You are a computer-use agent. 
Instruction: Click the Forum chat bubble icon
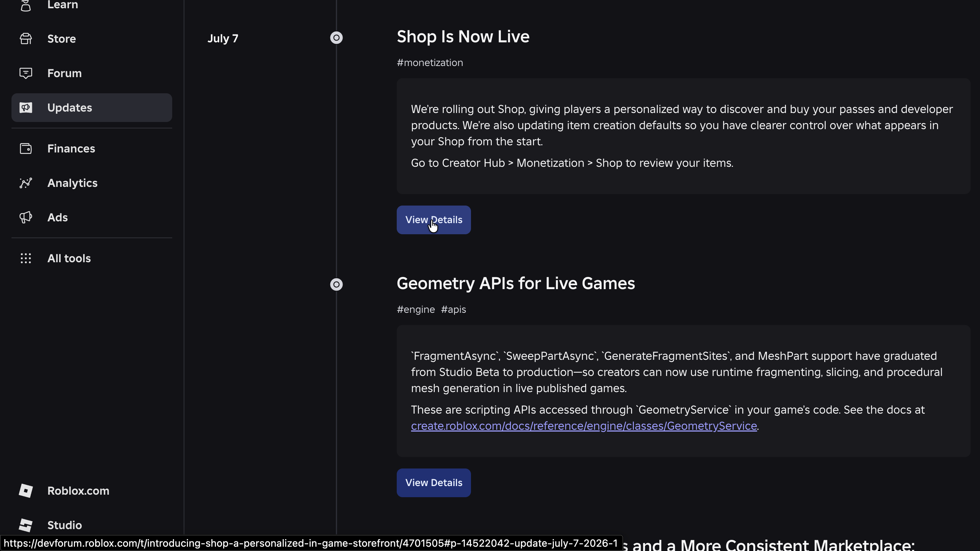tap(26, 73)
